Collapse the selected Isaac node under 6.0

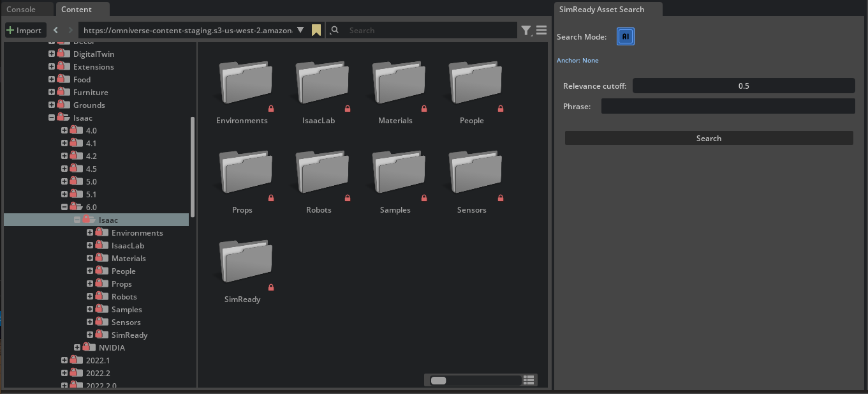point(77,220)
